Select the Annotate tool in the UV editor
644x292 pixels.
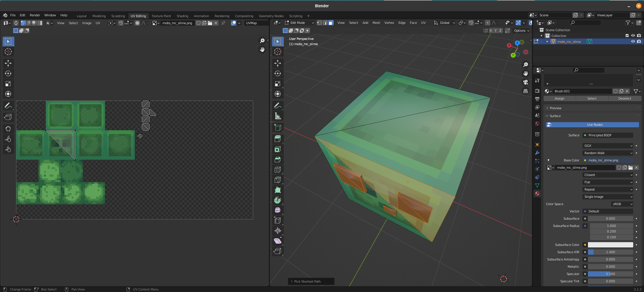click(8, 105)
